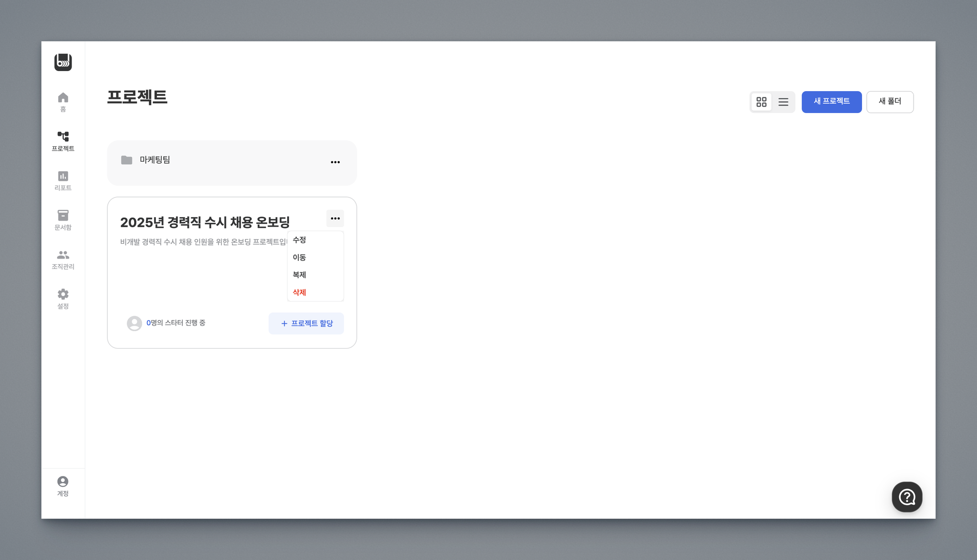This screenshot has width=977, height=560.
Task: Open the 문서함 archive icon
Action: [63, 215]
